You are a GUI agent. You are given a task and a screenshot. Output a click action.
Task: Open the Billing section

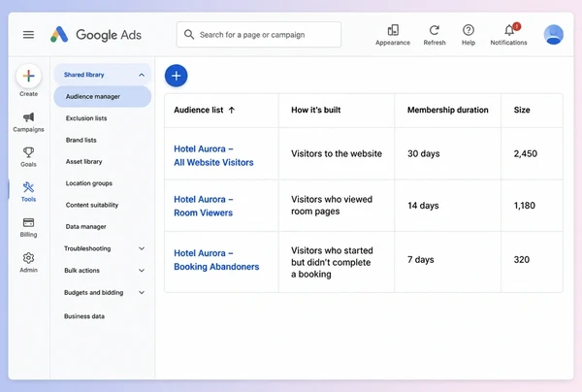click(28, 227)
